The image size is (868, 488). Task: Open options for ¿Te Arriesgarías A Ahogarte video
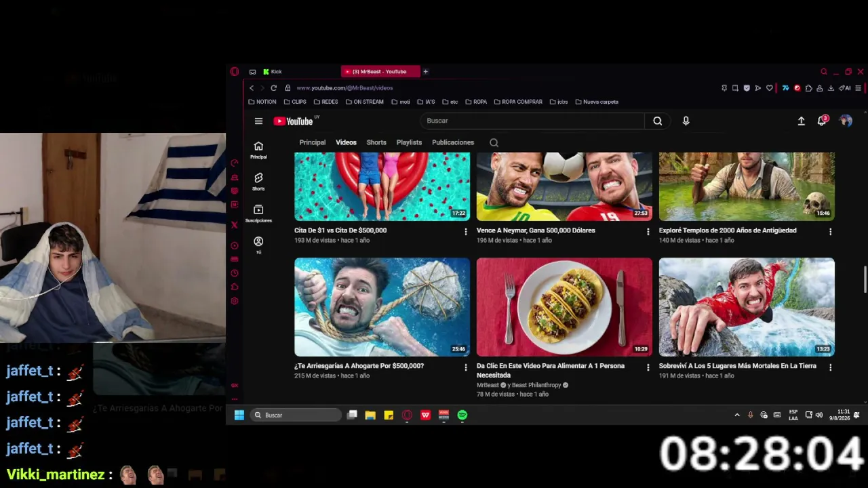point(465,367)
